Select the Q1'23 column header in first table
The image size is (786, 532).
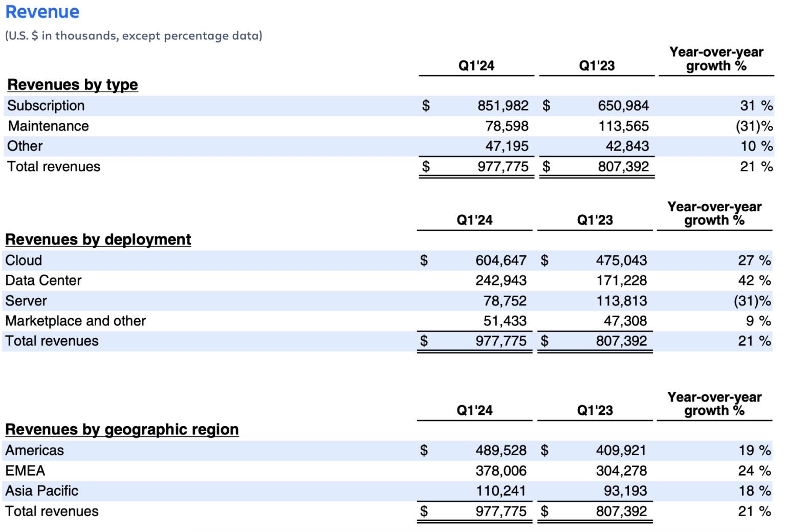click(595, 65)
